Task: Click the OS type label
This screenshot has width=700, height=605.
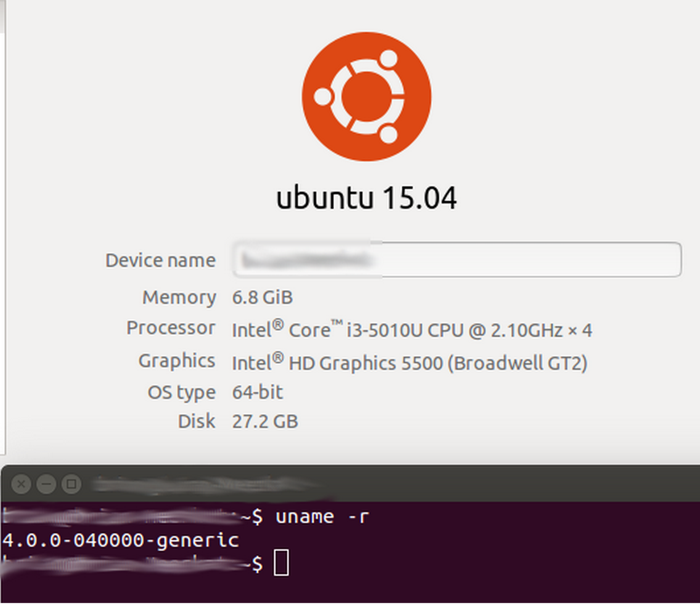Action: [x=181, y=392]
